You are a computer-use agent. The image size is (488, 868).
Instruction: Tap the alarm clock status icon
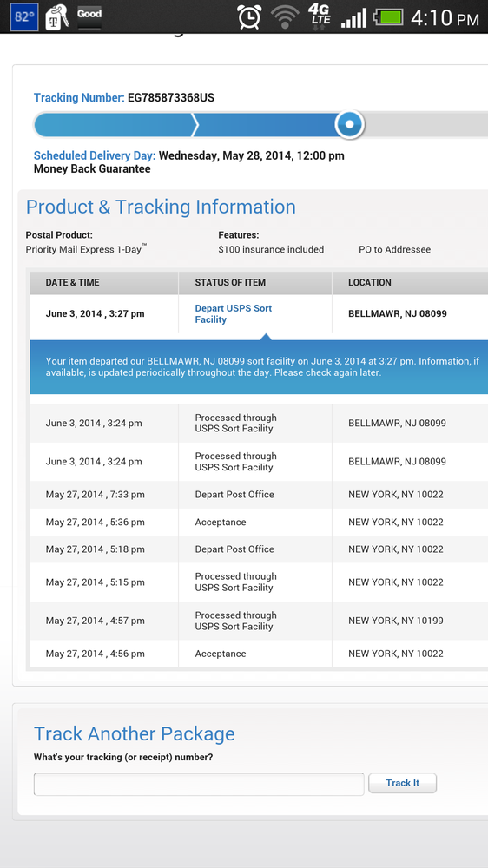coord(249,16)
